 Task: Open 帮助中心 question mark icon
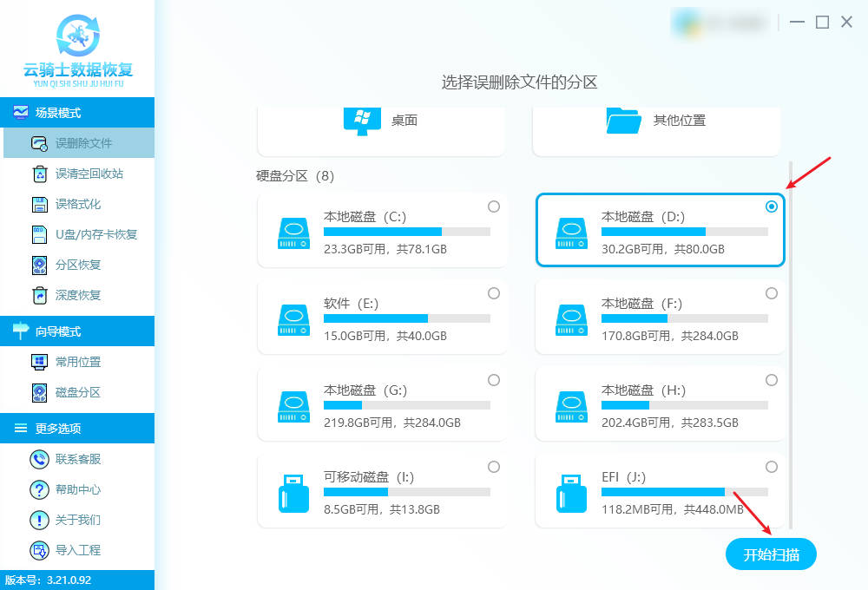coord(40,489)
